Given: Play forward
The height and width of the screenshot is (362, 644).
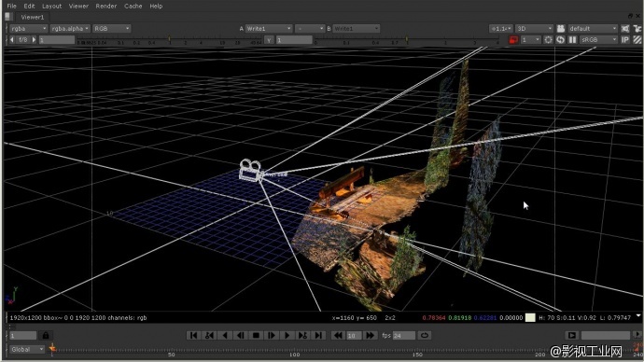Looking at the screenshot, I should click(287, 336).
